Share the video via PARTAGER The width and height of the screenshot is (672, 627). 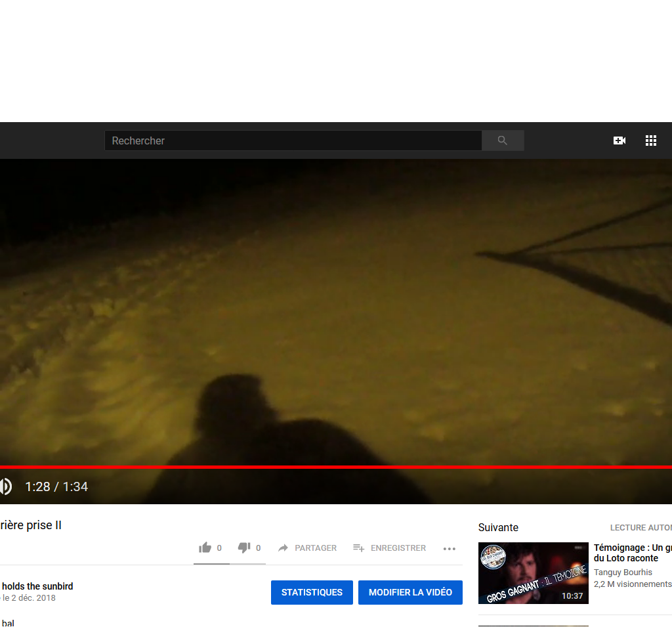[x=307, y=548]
